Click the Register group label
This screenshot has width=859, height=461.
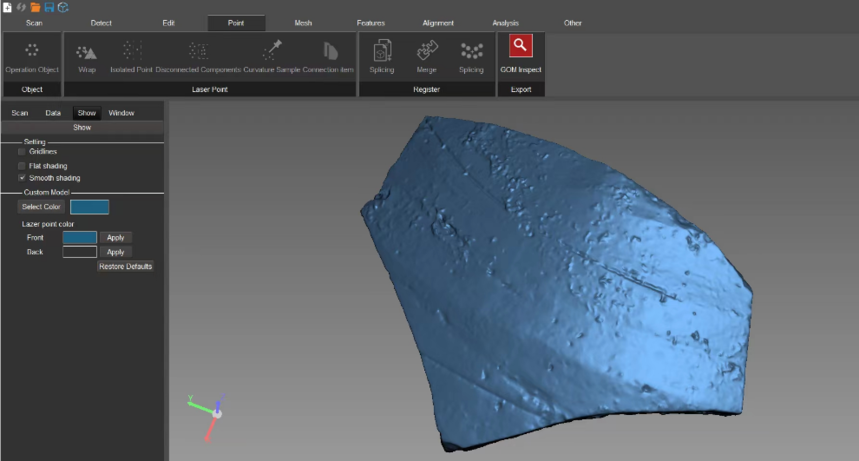[427, 89]
